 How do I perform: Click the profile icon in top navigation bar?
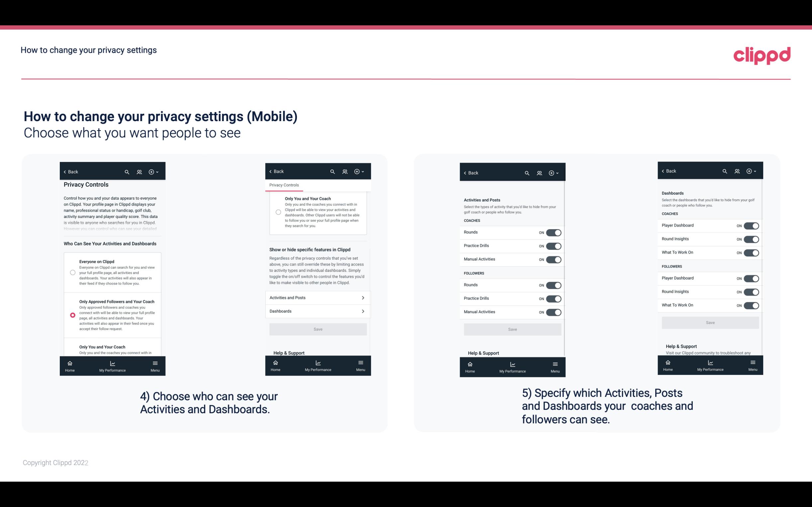coord(140,172)
